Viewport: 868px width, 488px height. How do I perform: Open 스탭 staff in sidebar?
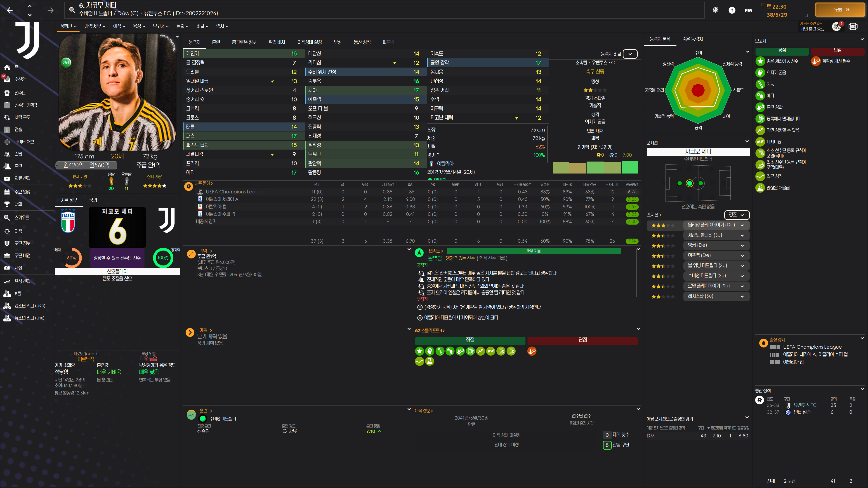[18, 154]
